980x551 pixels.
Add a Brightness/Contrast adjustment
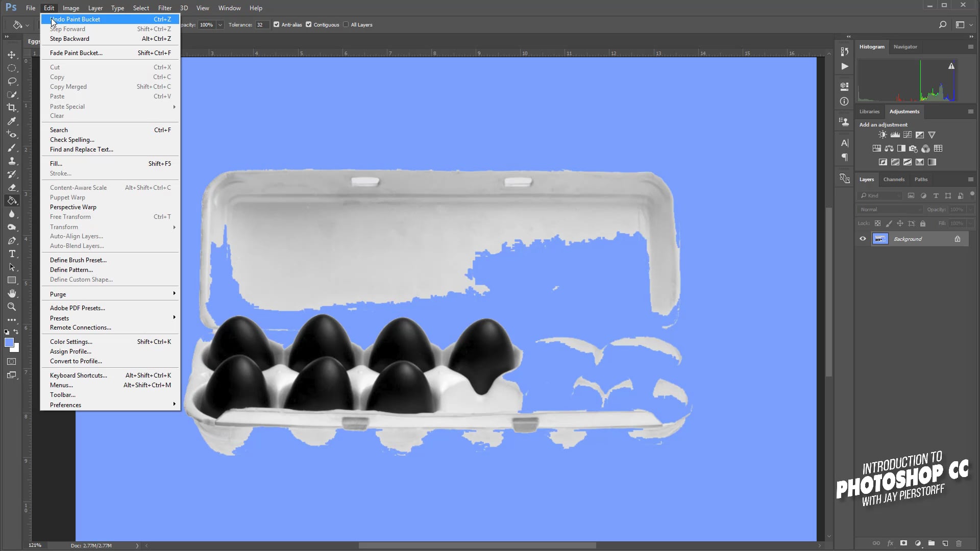click(882, 135)
